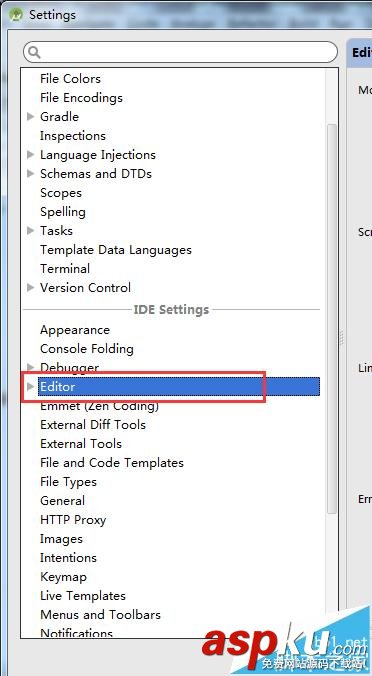
Task: Focus the settings search field
Action: click(180, 52)
